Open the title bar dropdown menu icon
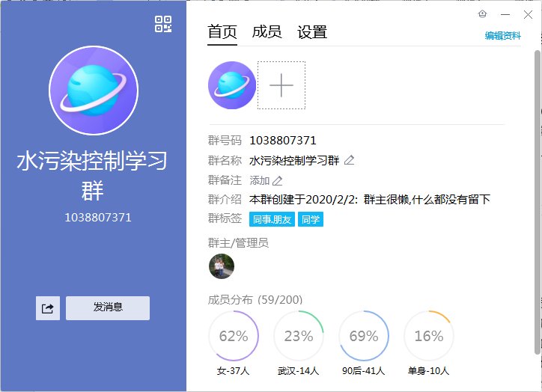This screenshot has height=392, width=542. tap(482, 13)
